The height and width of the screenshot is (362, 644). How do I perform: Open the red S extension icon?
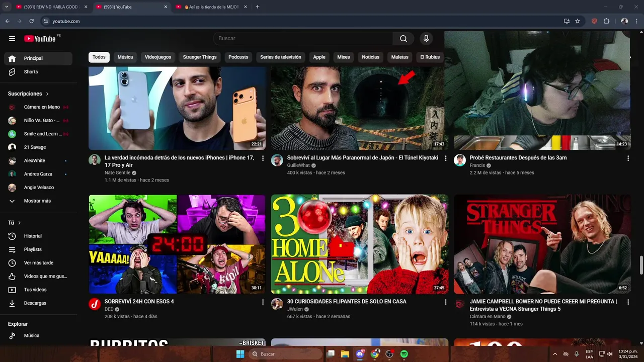(x=594, y=21)
